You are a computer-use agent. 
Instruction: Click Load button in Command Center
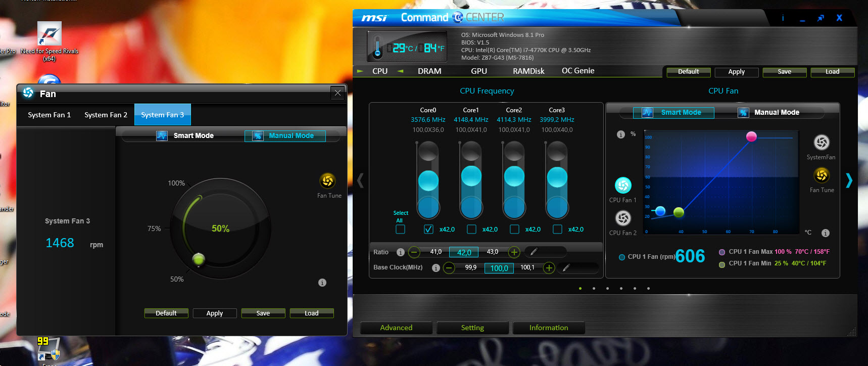[833, 72]
